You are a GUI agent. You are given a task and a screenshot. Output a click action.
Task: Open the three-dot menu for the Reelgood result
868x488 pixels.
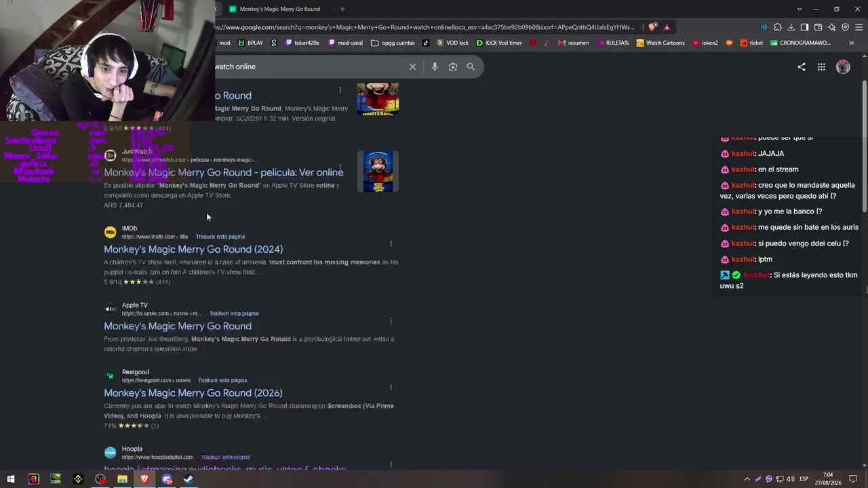point(391,387)
